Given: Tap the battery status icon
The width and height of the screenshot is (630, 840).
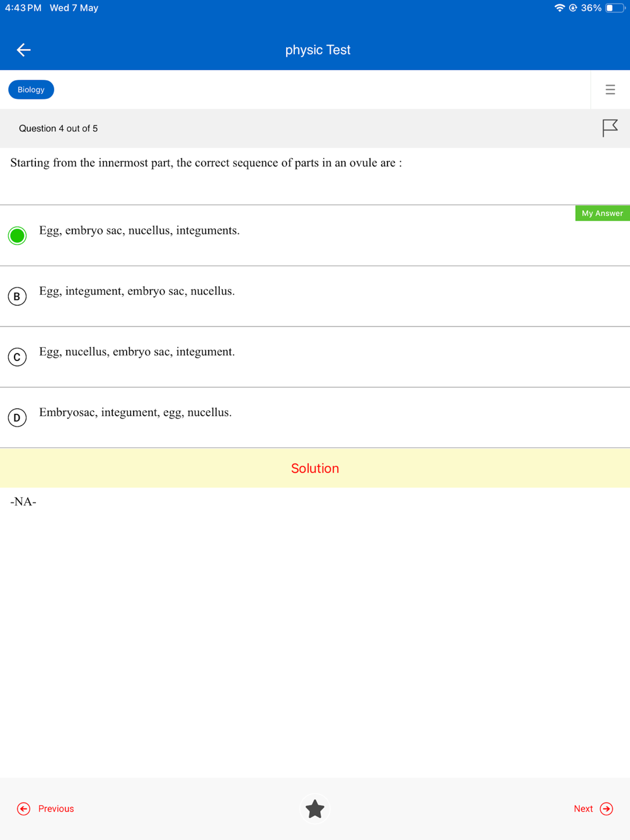Looking at the screenshot, I should click(615, 8).
